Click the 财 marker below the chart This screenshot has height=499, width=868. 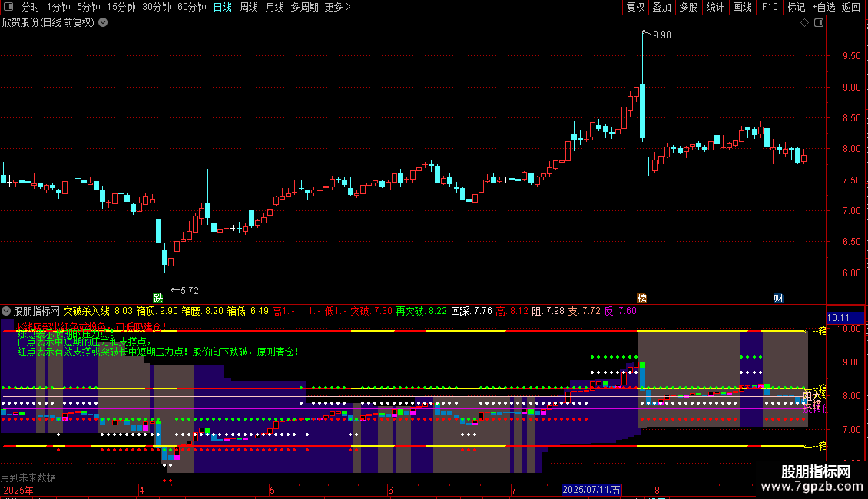(778, 298)
